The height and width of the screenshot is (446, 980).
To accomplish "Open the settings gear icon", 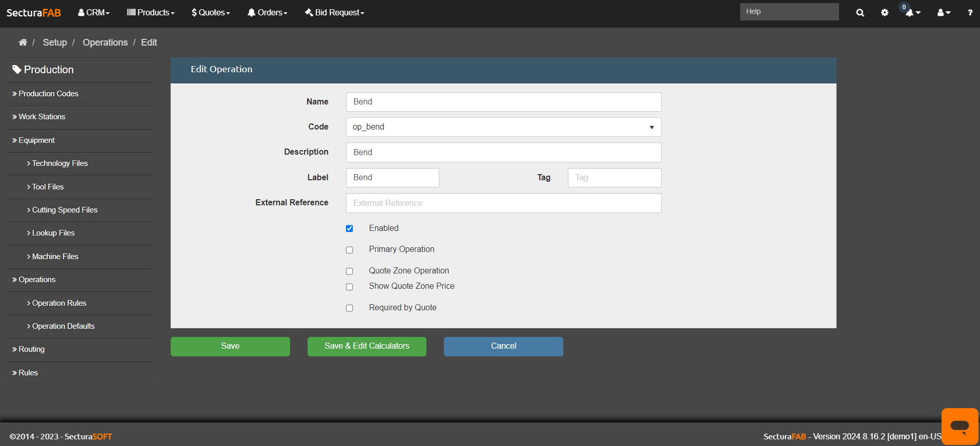I will coord(885,13).
